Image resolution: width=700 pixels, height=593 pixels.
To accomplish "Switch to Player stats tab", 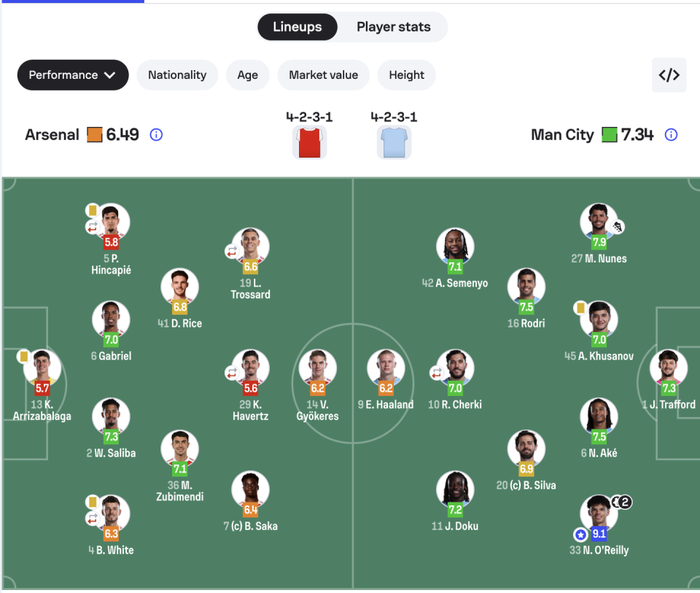I will click(393, 27).
